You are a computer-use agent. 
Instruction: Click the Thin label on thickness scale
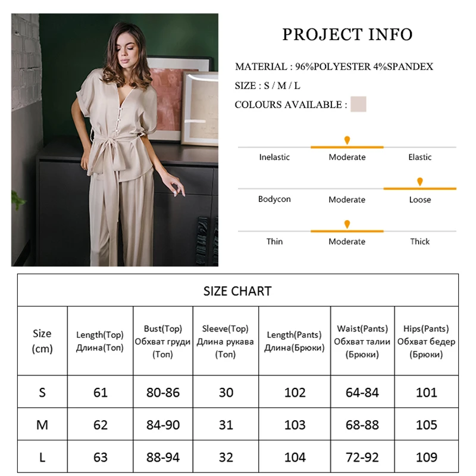274,242
